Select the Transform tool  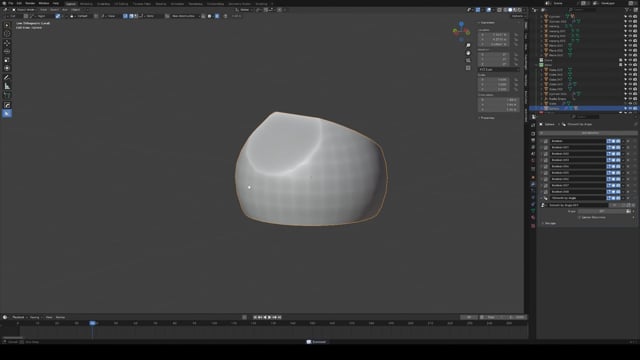coord(7,68)
